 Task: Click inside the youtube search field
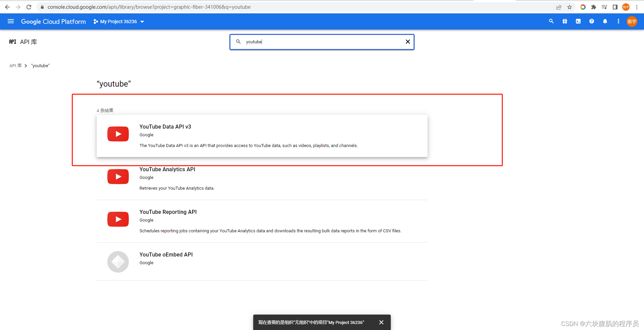pos(322,42)
